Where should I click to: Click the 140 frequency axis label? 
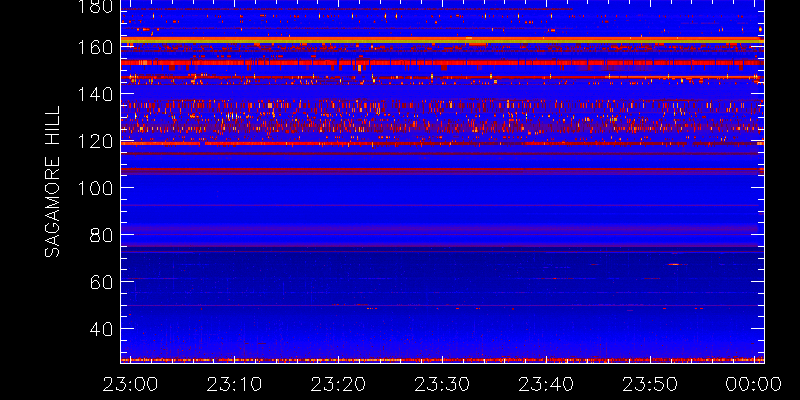click(x=96, y=94)
